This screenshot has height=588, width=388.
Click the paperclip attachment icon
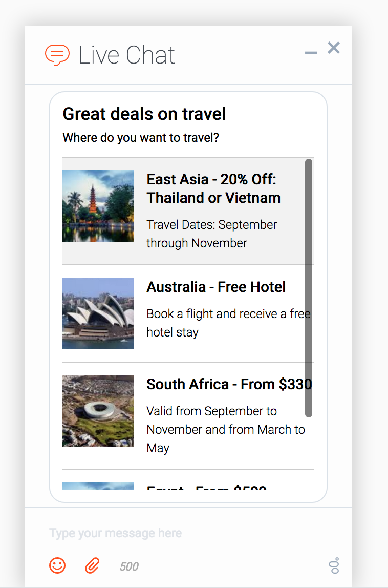[92, 565]
